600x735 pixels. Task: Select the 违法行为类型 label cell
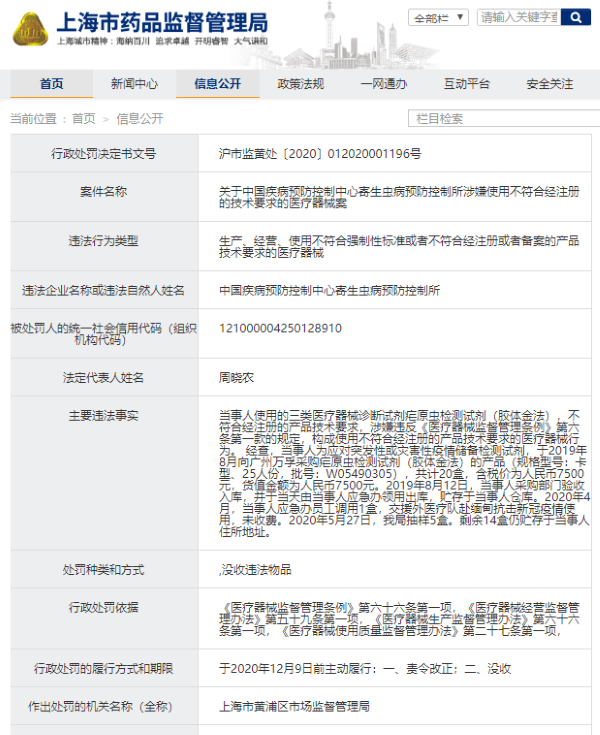click(104, 247)
